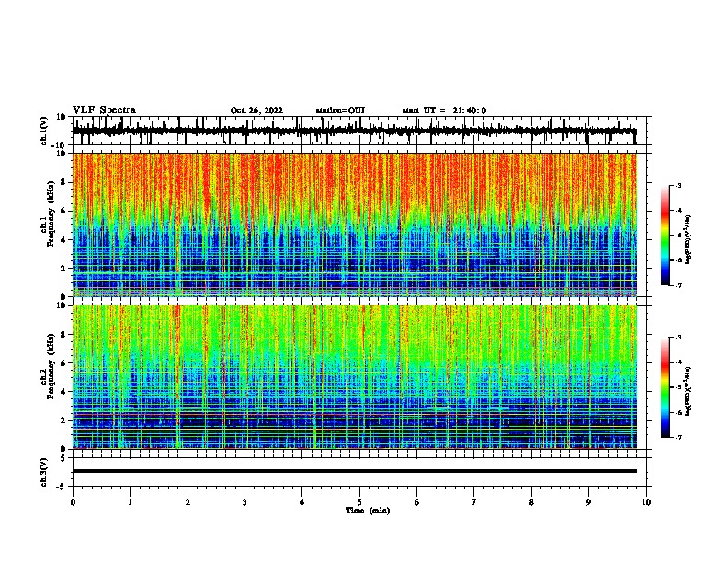Click time axis tick label '7'
Screen dimensions: 728x563
(x=474, y=502)
